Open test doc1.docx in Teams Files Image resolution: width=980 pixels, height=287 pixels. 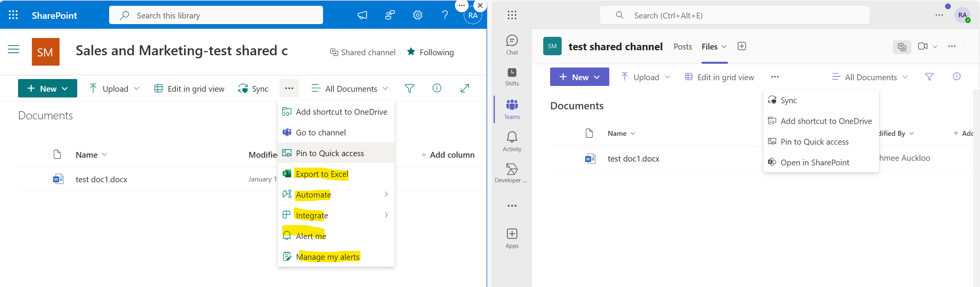pyautogui.click(x=633, y=158)
